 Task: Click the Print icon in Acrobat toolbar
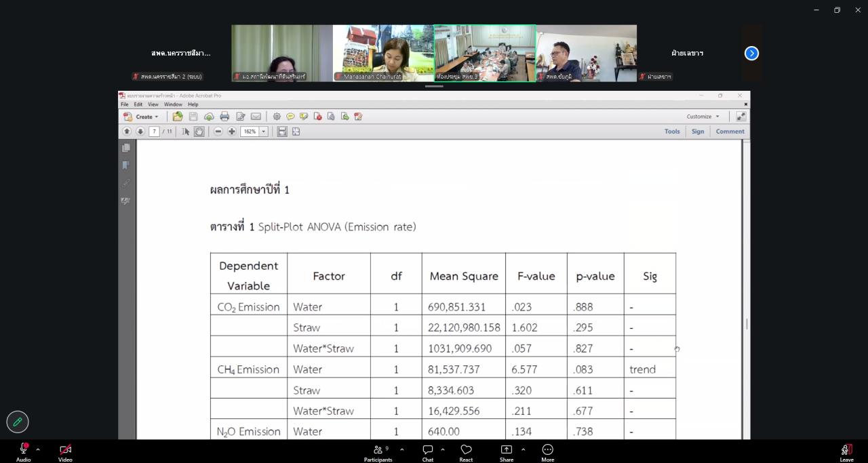(224, 117)
